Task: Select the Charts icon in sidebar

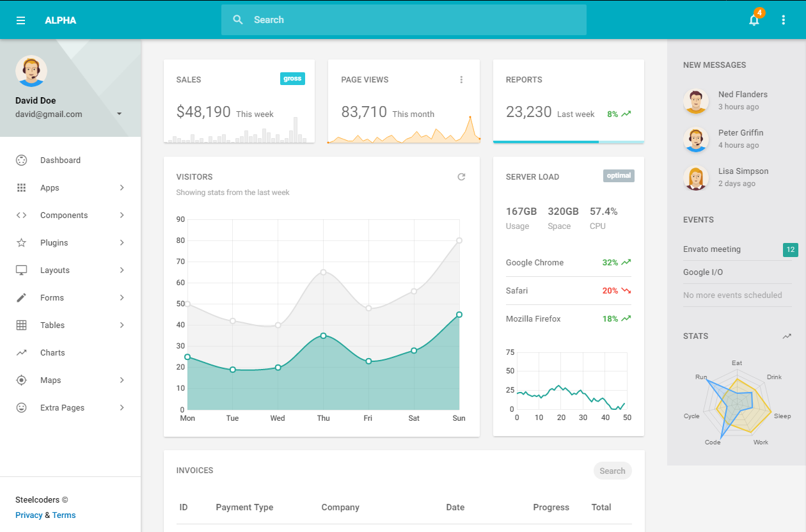Action: point(21,352)
